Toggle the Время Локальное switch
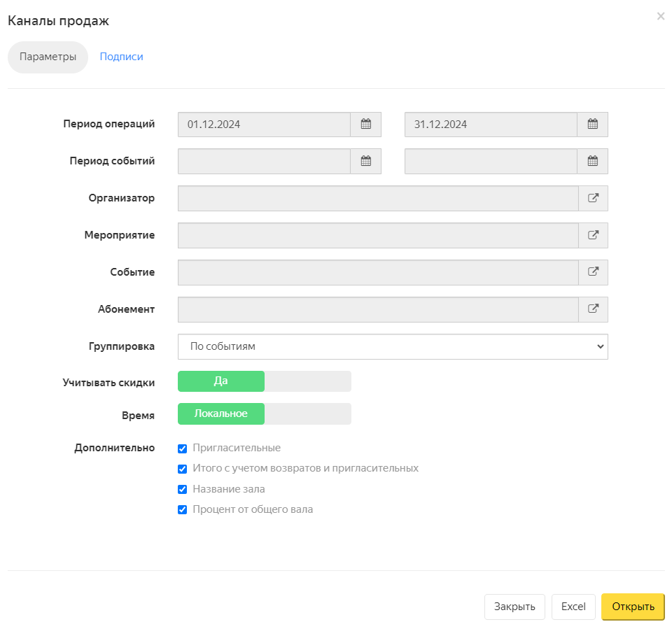Viewport: 672px width, 629px height. tap(265, 414)
